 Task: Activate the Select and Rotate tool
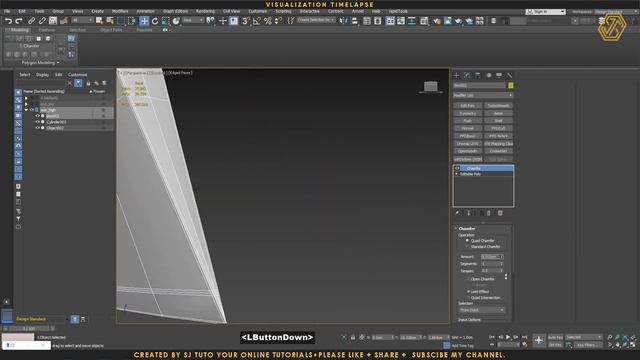coord(155,21)
